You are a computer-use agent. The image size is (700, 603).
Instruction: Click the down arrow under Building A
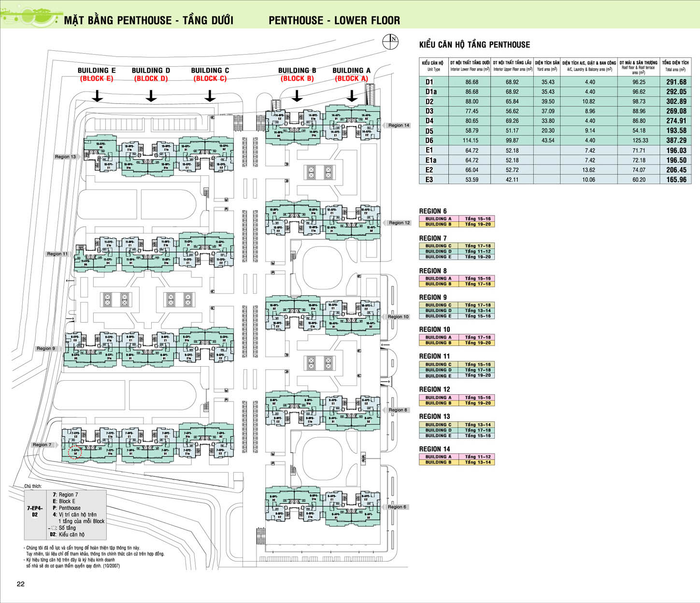tap(352, 96)
